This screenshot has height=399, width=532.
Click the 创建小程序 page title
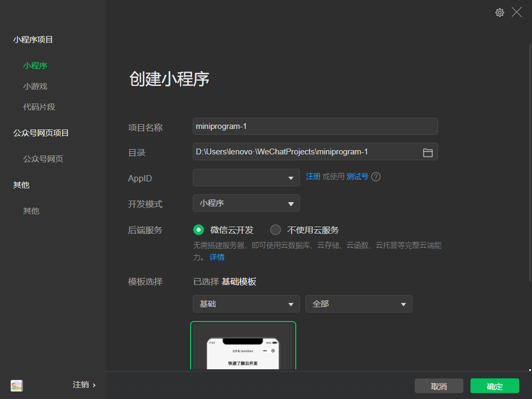click(x=169, y=79)
